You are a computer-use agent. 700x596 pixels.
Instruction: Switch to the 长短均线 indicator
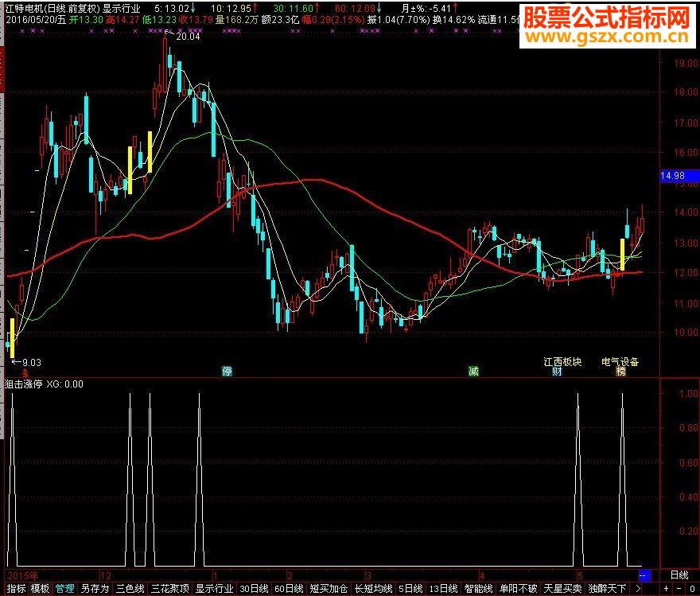(x=373, y=589)
